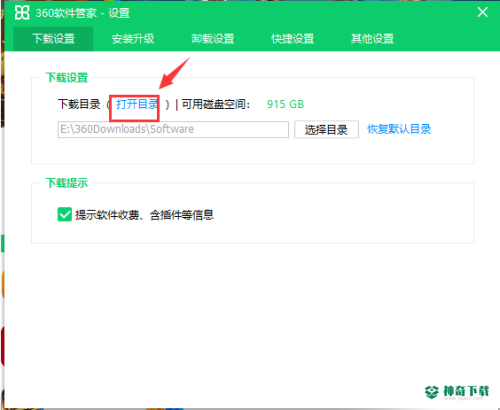Click the green 下载设置 group heading

pos(67,77)
